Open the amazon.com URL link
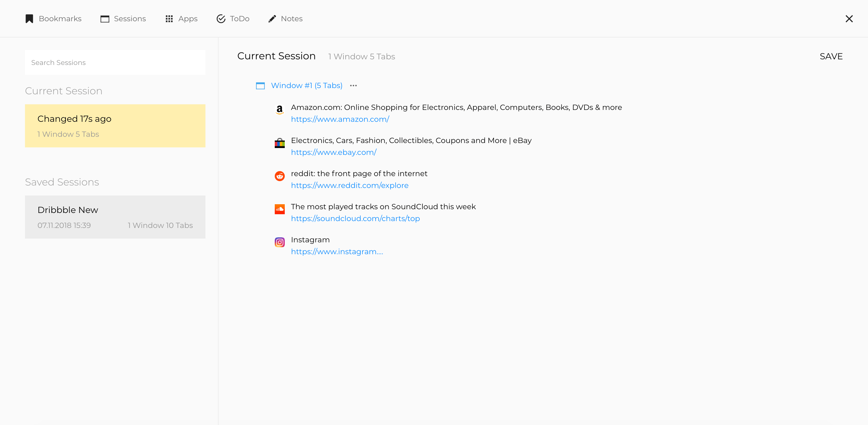 (x=340, y=119)
